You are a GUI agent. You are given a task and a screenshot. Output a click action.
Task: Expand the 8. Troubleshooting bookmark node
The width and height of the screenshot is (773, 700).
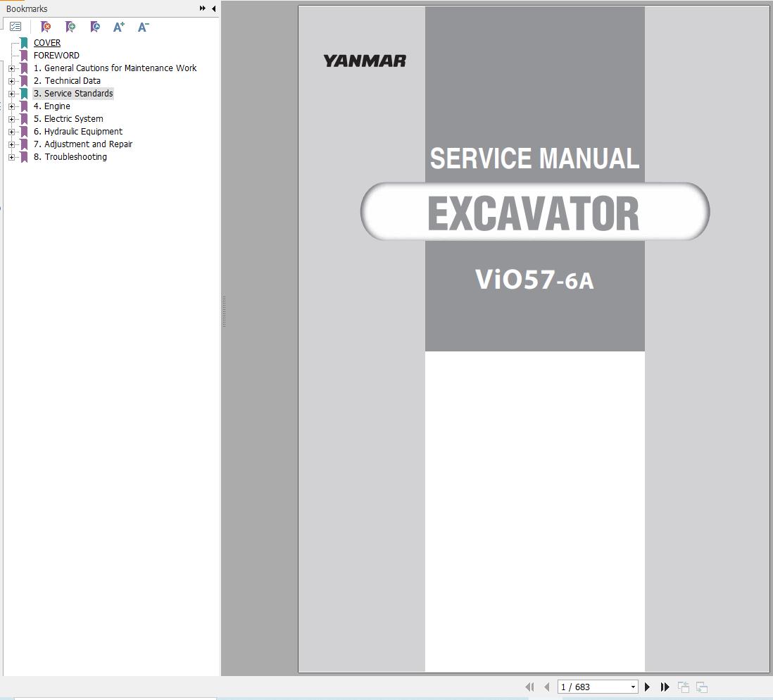click(11, 156)
